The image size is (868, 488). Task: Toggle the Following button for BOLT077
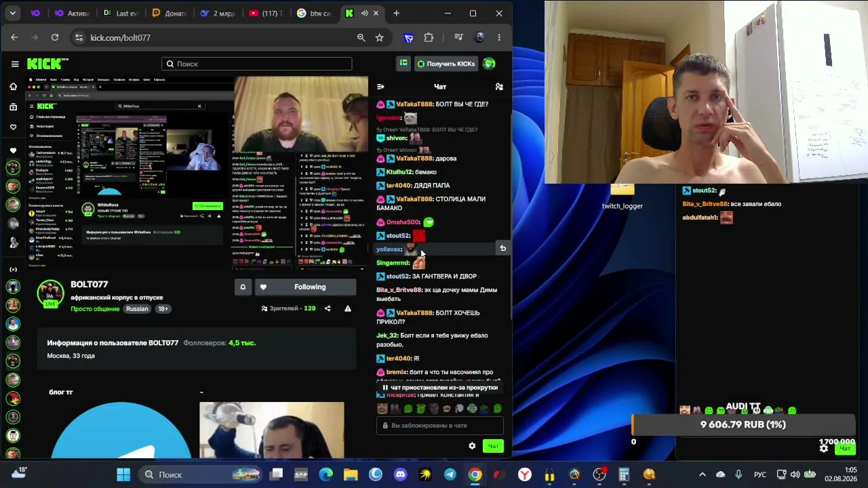[305, 287]
